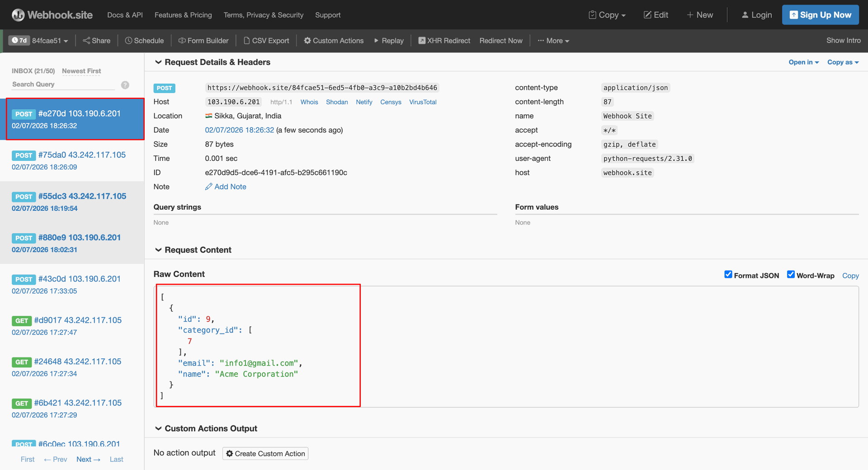Screen dimensions: 868x470
Task: Open Features & Pricing page
Action: 183,15
